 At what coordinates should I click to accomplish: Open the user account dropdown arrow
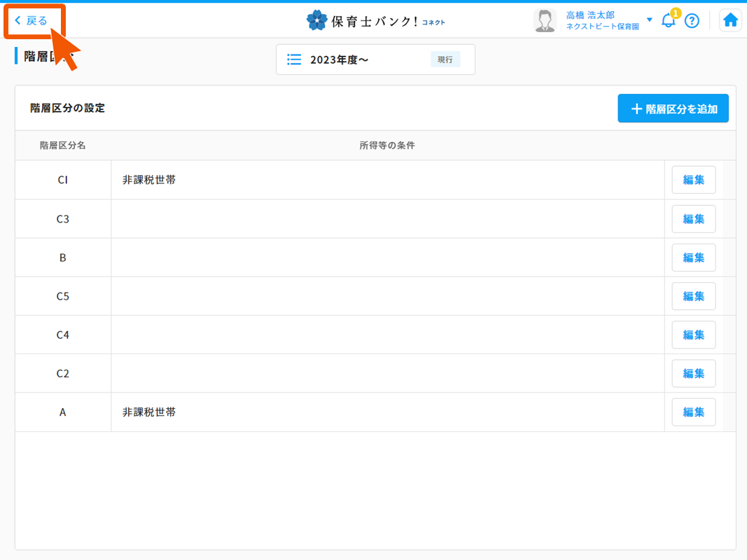coord(649,20)
